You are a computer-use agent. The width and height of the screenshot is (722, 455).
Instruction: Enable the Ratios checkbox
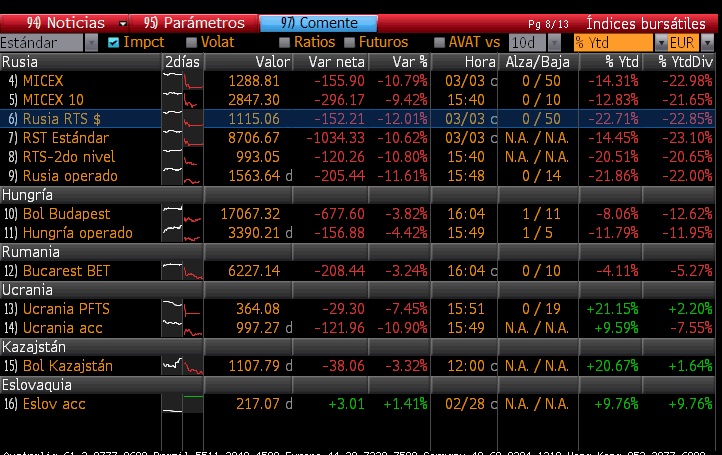click(285, 43)
